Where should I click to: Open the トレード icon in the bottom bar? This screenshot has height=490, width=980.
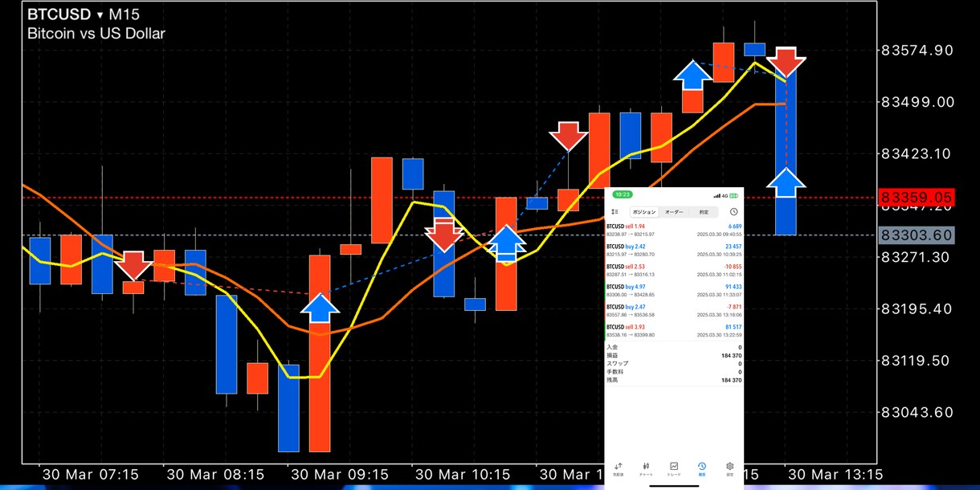(x=674, y=469)
